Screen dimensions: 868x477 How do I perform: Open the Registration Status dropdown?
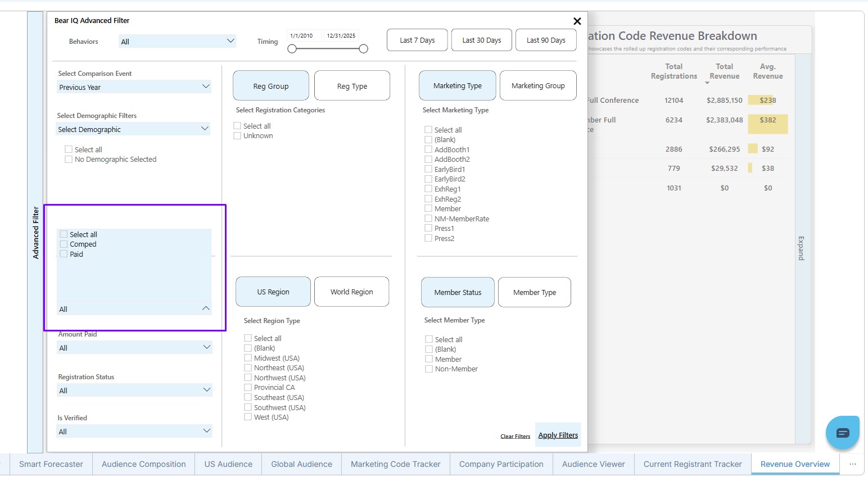point(134,390)
